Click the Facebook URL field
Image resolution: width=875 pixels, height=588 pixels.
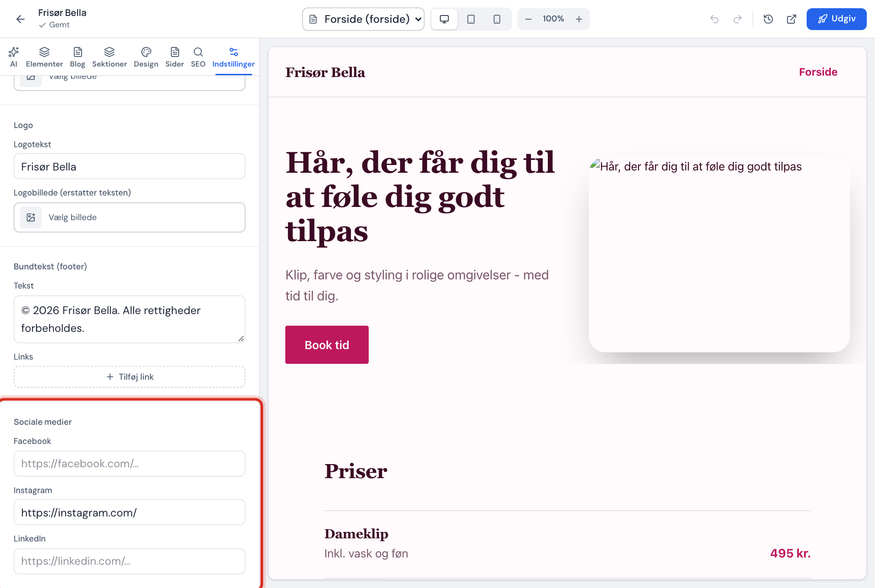(129, 464)
